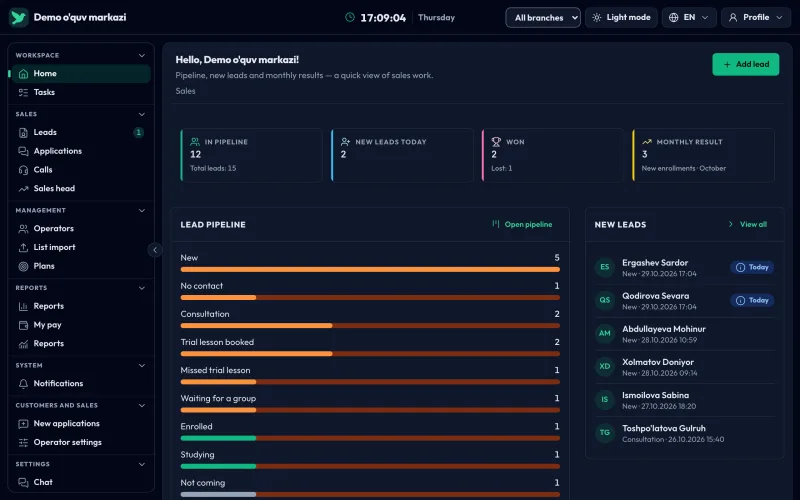The height and width of the screenshot is (500, 800).
Task: Open lead Xolmatov Doniyor
Action: tap(684, 367)
